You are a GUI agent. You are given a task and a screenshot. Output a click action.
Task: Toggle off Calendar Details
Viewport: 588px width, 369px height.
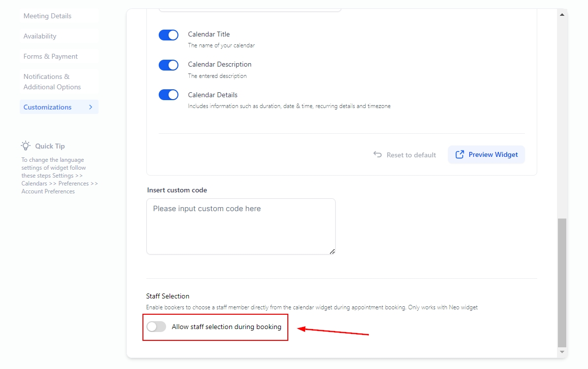tap(169, 95)
